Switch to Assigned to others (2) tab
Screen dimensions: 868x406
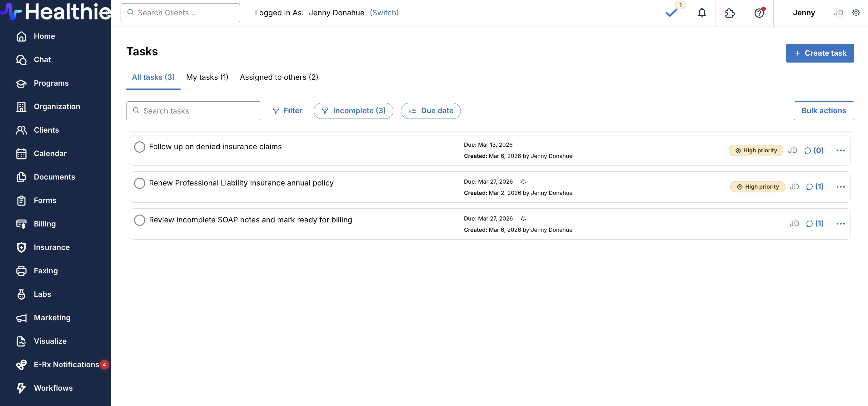279,77
